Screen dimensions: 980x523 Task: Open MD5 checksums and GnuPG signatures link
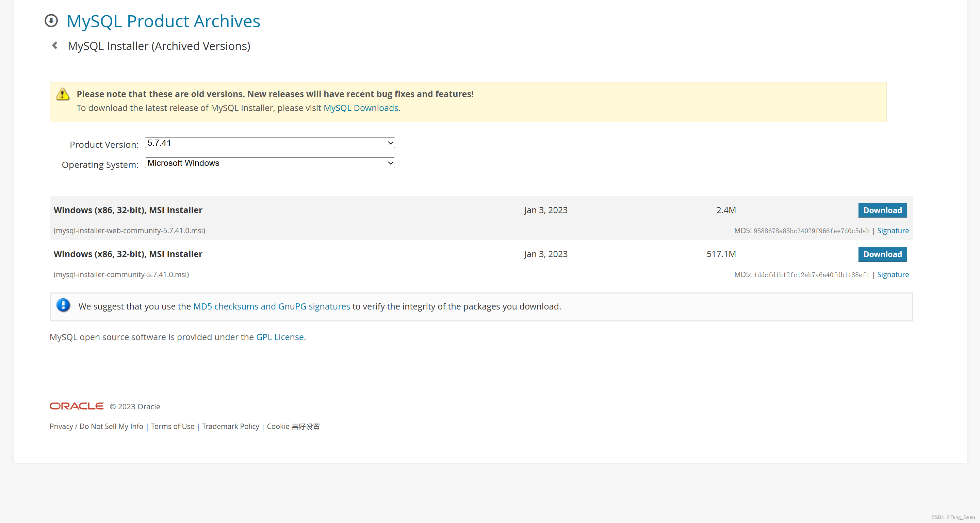point(272,306)
